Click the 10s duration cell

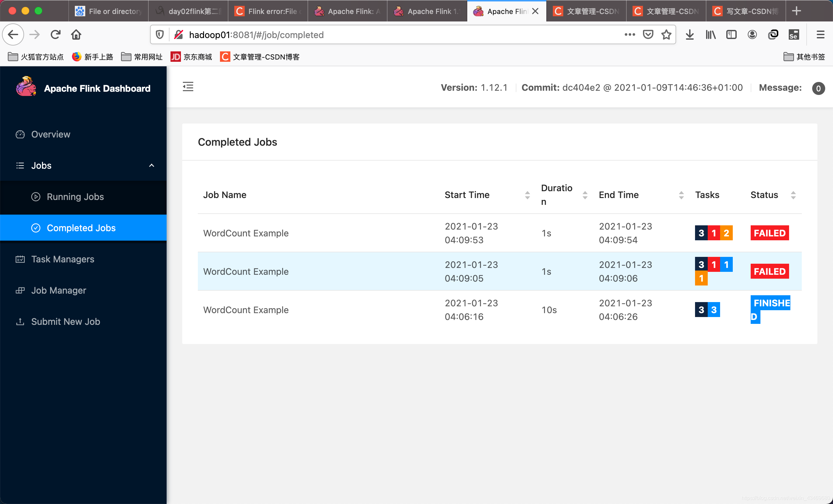pos(549,310)
